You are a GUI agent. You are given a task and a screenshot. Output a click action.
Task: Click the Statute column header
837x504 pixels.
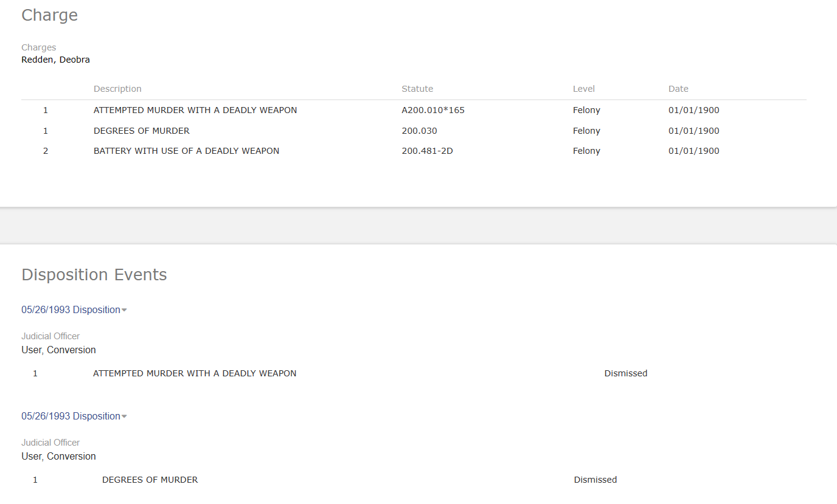click(417, 89)
